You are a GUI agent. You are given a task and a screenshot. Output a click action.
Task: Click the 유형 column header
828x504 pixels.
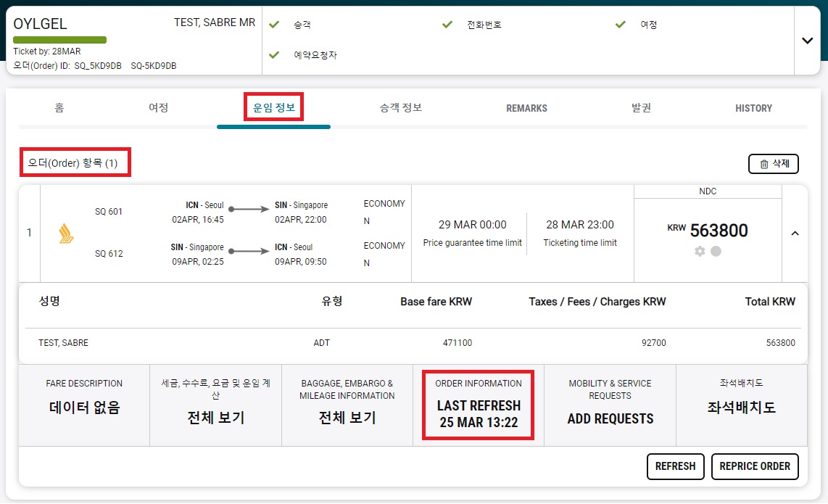332,301
